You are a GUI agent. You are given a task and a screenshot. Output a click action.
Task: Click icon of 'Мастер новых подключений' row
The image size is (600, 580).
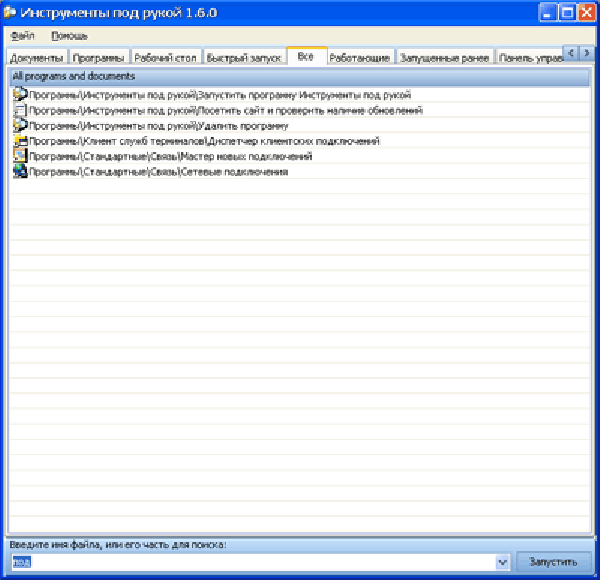point(20,156)
